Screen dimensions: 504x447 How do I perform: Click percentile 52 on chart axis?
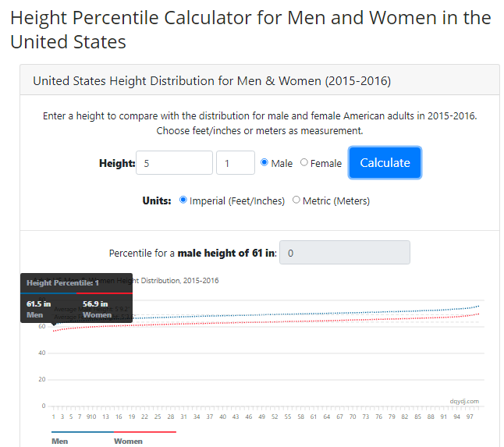[x=275, y=417]
